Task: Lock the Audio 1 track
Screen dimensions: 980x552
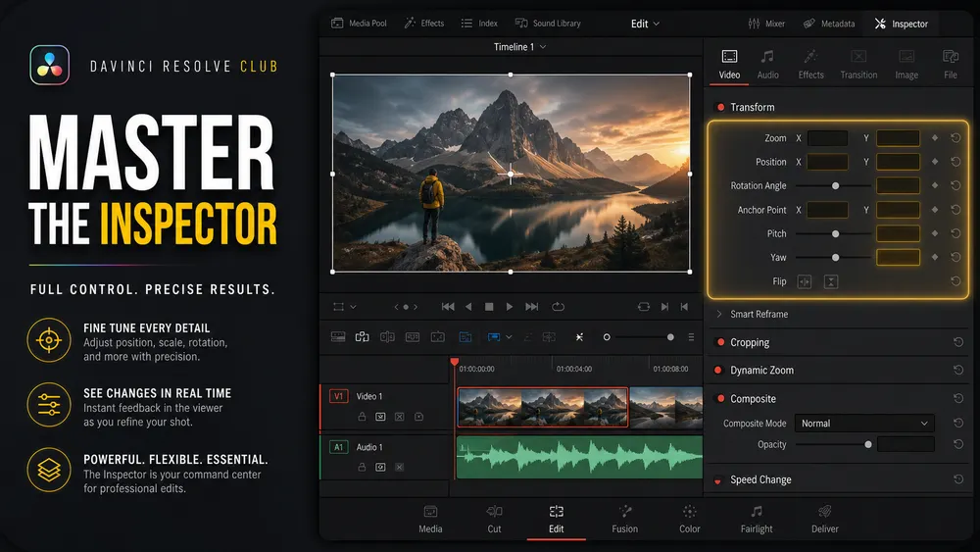Action: point(362,467)
